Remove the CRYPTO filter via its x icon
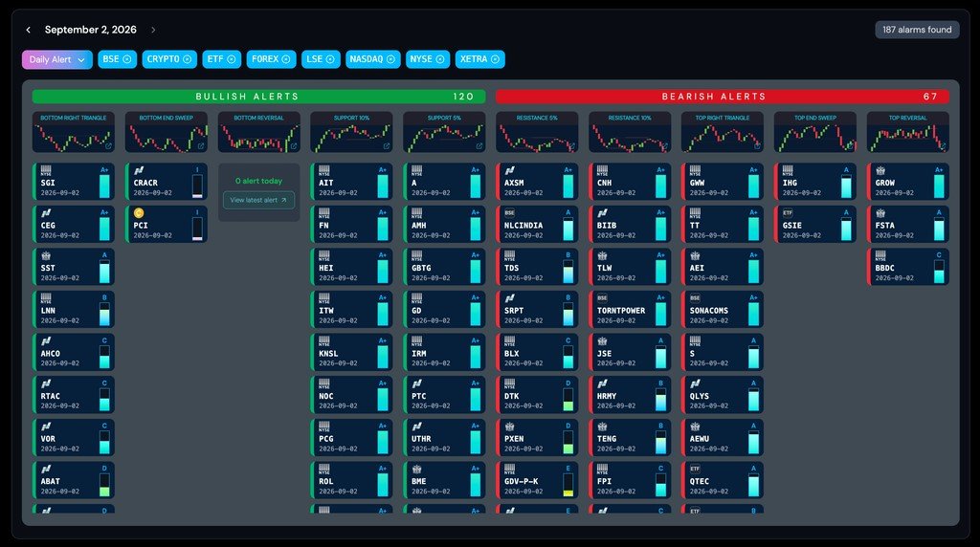The image size is (980, 547). (x=187, y=59)
